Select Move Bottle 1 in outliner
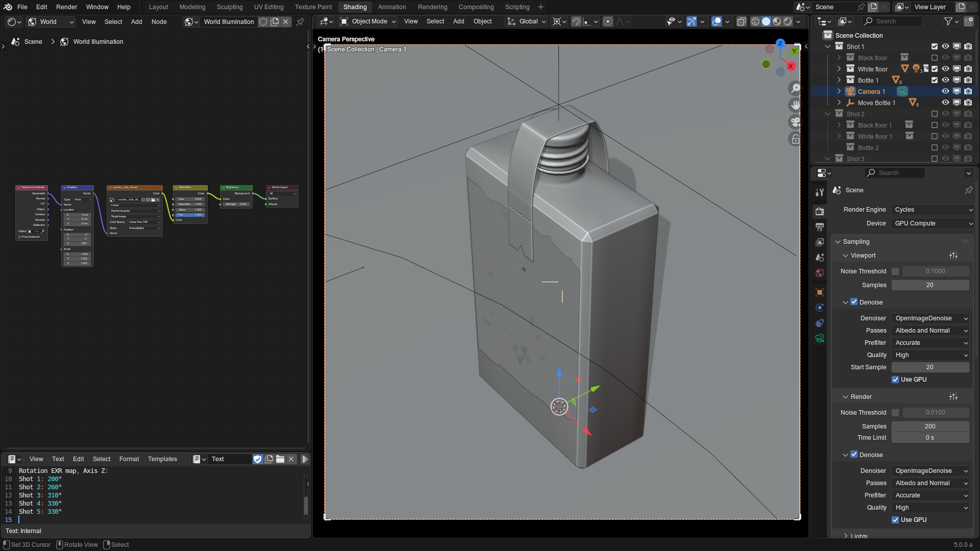Screen dimensions: 980x551 tap(876, 103)
